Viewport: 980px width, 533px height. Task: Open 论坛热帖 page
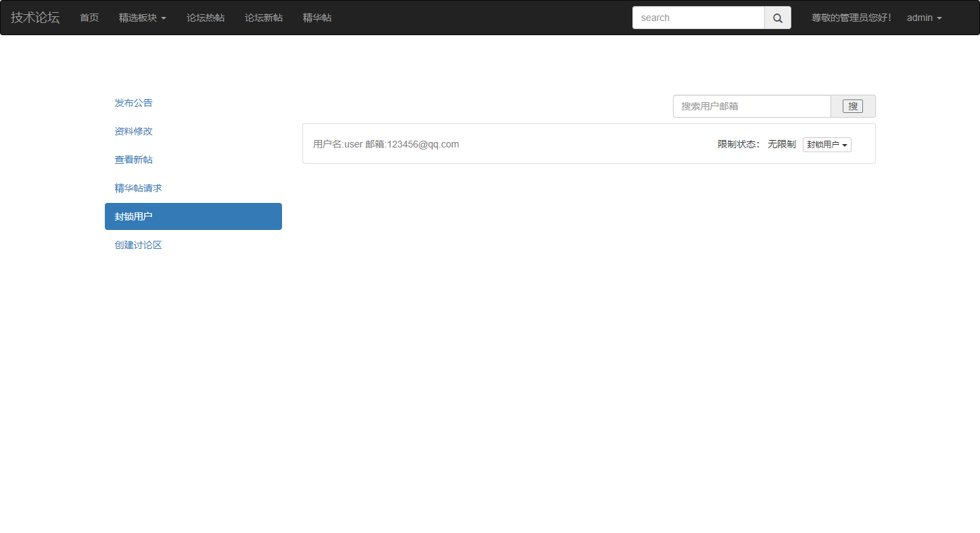[206, 18]
